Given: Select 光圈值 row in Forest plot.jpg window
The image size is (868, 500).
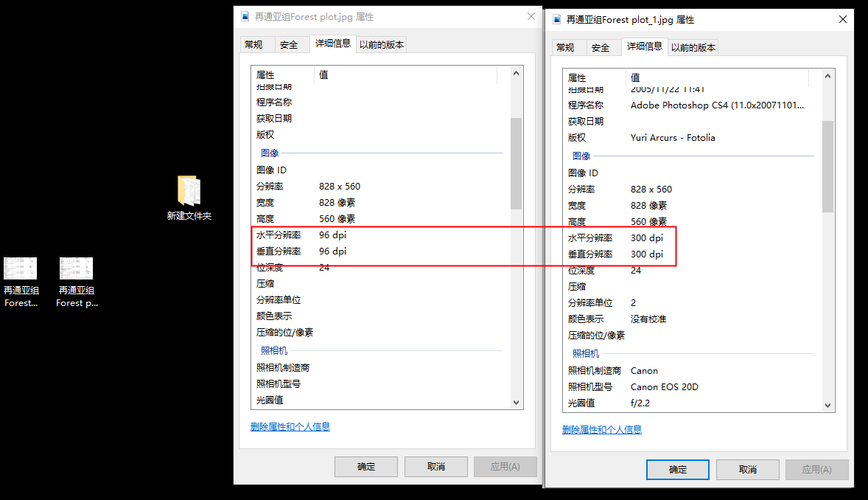Looking at the screenshot, I should click(x=381, y=400).
